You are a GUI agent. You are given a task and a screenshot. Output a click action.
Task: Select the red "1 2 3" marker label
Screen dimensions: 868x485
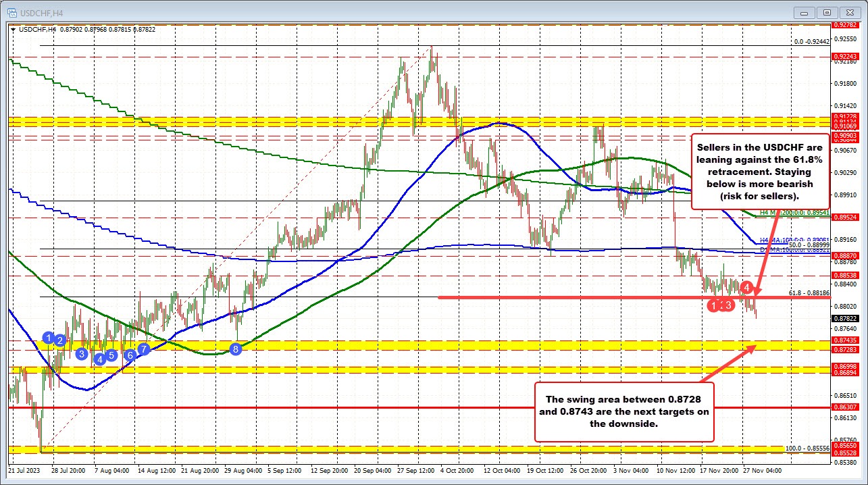[x=720, y=305]
